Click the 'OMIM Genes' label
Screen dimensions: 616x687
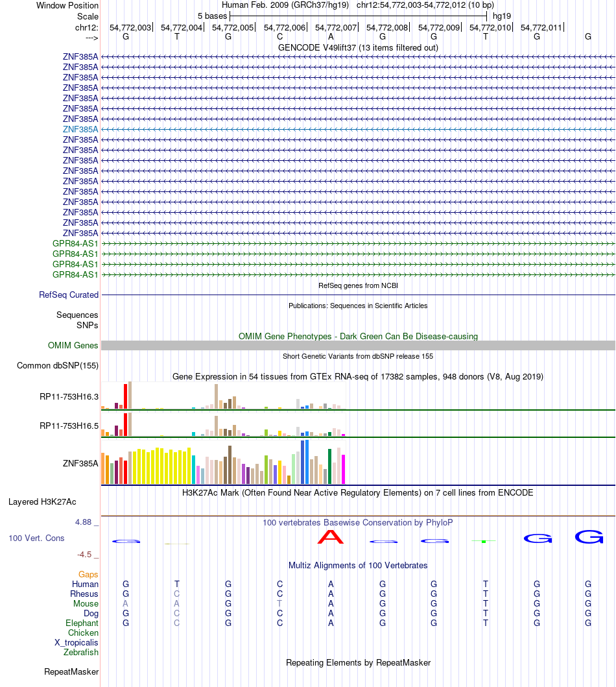pyautogui.click(x=73, y=345)
